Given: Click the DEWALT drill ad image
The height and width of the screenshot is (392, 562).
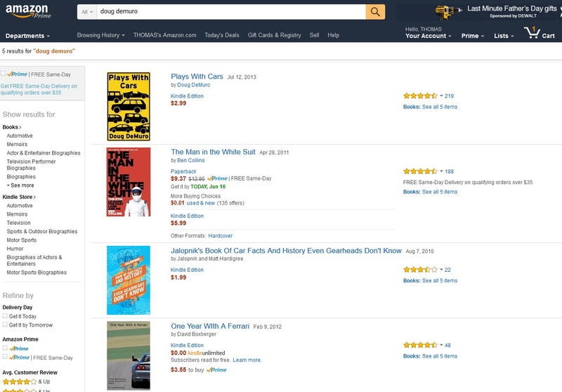Looking at the screenshot, I should 448,12.
